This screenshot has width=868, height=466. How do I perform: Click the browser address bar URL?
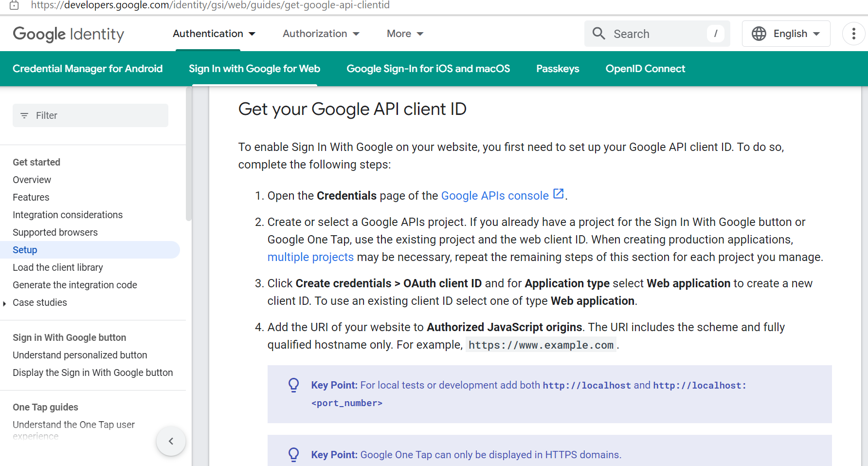coord(210,5)
